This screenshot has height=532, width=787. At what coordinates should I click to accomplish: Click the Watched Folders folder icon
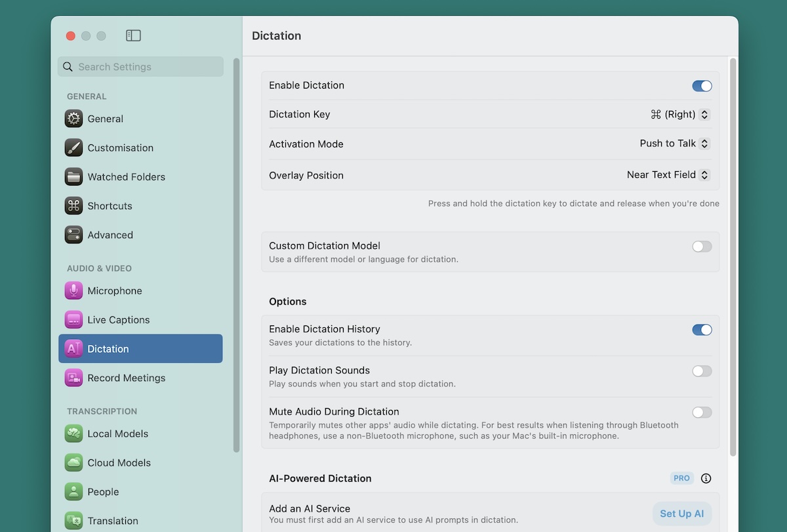click(x=73, y=176)
